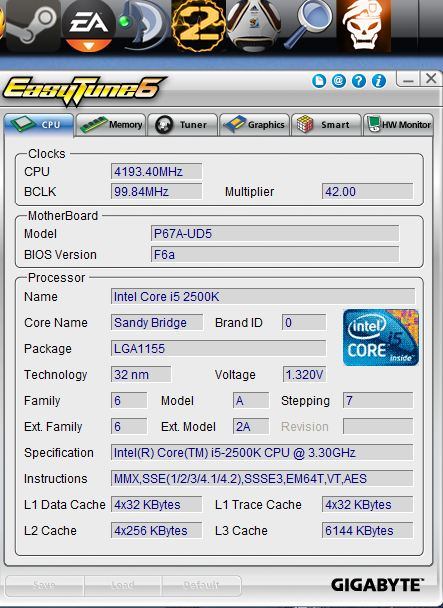Click the greyed-out Load button

coord(123,585)
